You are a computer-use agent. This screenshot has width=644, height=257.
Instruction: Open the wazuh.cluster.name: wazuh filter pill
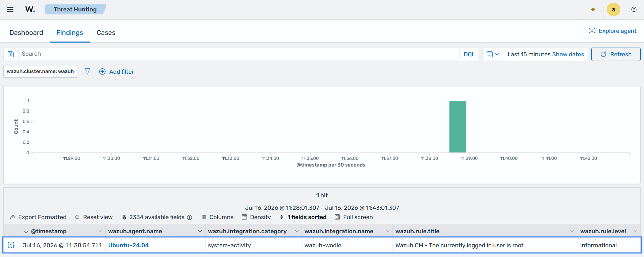pyautogui.click(x=40, y=71)
